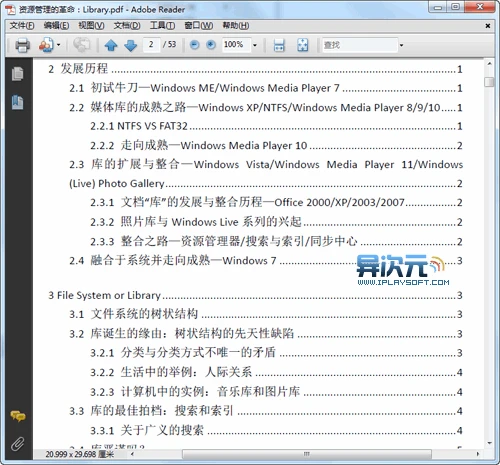Maximize the Adobe Reader window
500x465 pixels.
[456, 7]
